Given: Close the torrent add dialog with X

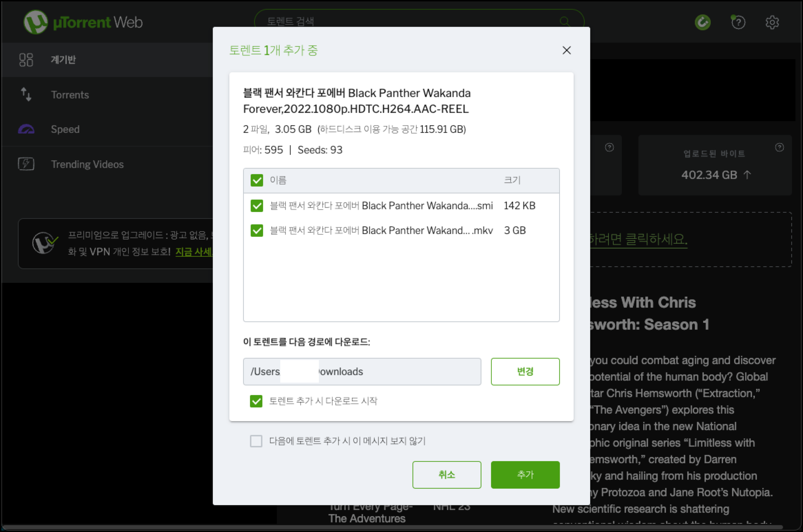Looking at the screenshot, I should pos(566,50).
